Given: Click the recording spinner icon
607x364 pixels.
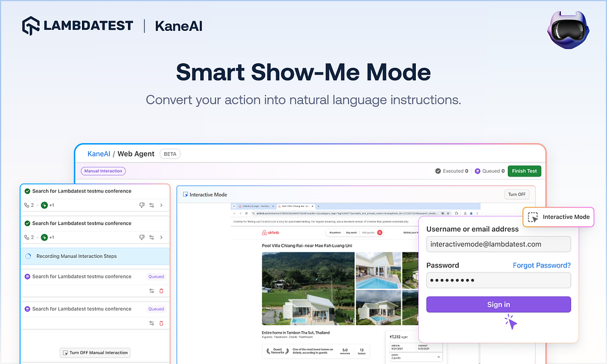Looking at the screenshot, I should click(x=29, y=256).
